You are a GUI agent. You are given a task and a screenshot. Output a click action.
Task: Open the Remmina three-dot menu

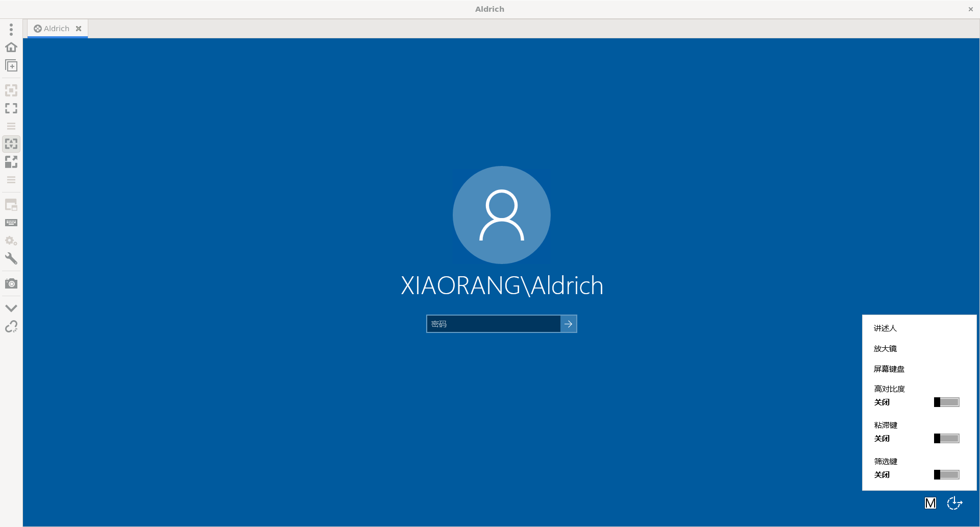[x=11, y=30]
